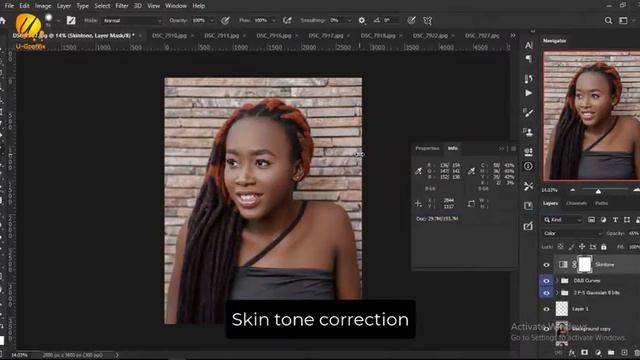Open the Paragraph panel icon
The image size is (640, 360).
click(x=528, y=59)
